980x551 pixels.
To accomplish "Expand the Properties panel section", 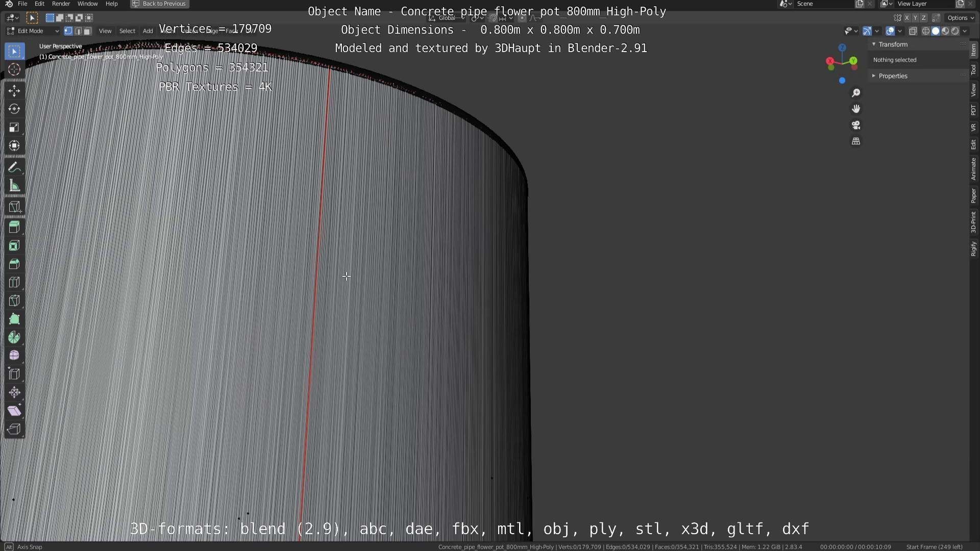I will 893,76.
